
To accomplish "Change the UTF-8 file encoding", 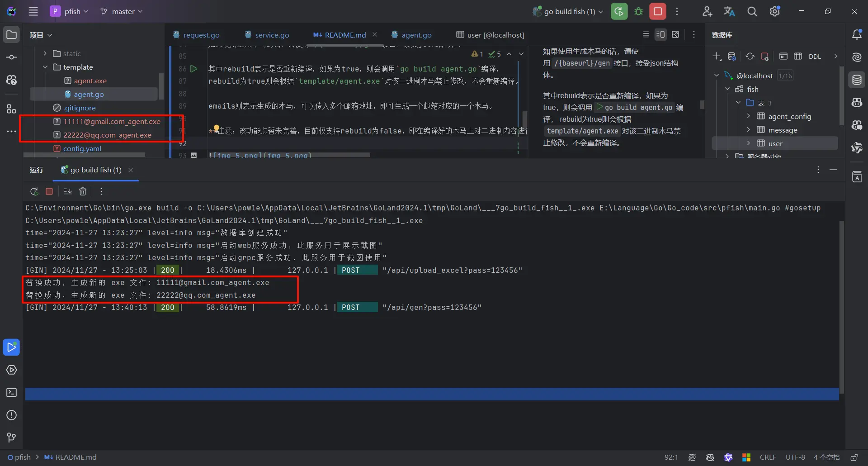I will (795, 457).
